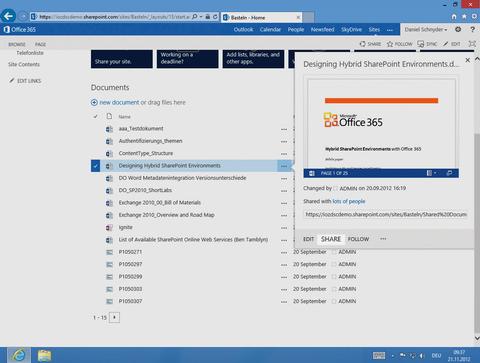Open ellipsis menu for P1050299

click(284, 277)
